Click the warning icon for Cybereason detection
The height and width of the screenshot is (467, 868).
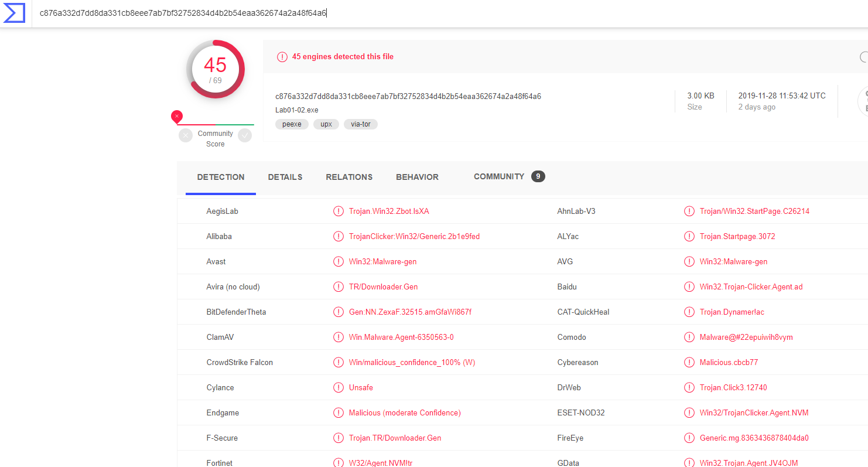(x=689, y=362)
